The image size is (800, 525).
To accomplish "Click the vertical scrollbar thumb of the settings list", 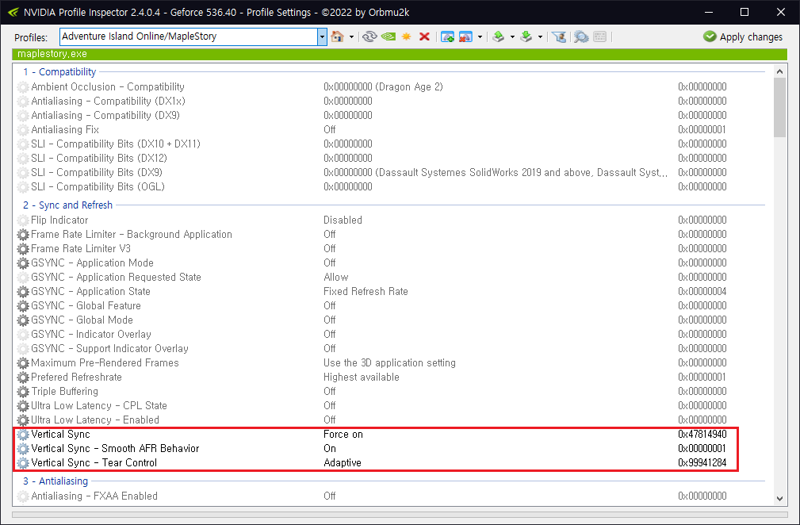I will tap(780, 107).
